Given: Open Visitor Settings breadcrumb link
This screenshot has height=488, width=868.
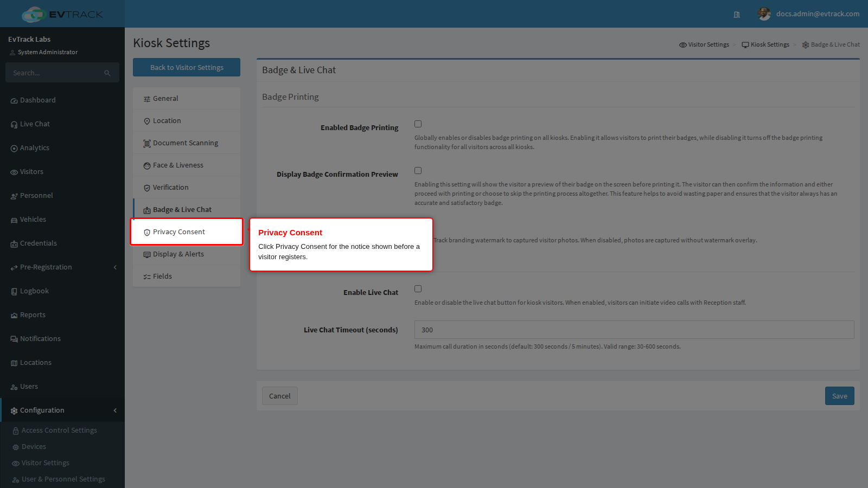Looking at the screenshot, I should pyautogui.click(x=704, y=45).
